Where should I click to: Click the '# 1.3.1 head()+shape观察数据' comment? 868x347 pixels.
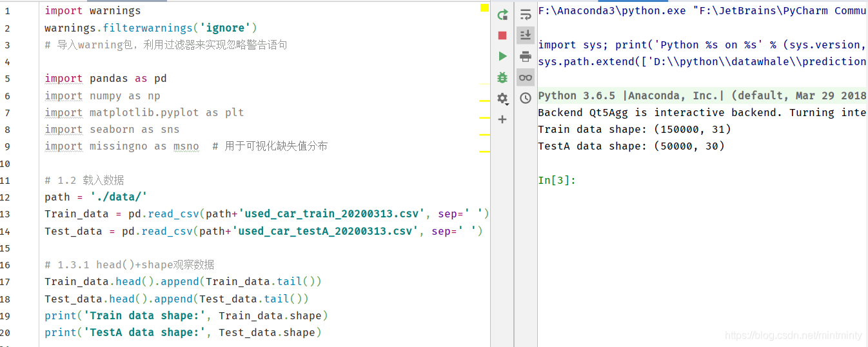tap(130, 264)
